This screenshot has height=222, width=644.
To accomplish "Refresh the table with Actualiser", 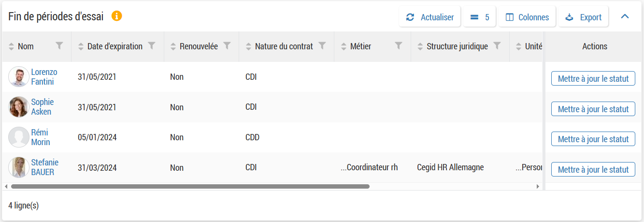I will coord(429,17).
